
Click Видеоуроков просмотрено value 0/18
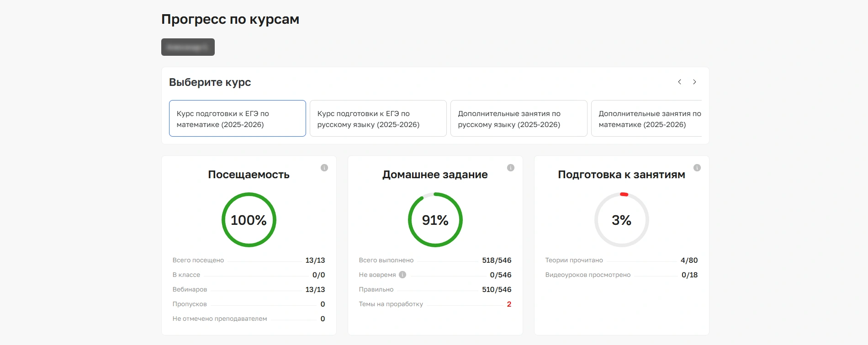click(x=689, y=275)
